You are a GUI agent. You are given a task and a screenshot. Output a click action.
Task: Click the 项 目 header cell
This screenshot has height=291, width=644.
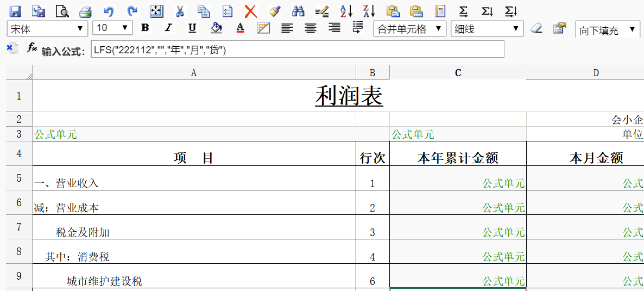click(194, 153)
